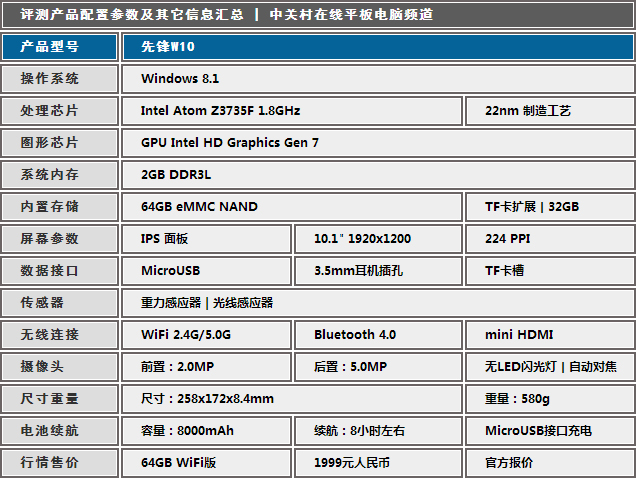The width and height of the screenshot is (636, 478).
Task: Click 重力感应器 | 光线感应器 cell
Action: point(378,303)
